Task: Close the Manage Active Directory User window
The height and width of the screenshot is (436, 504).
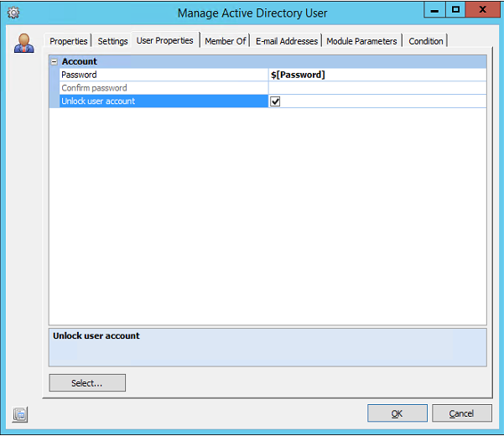Action: click(x=483, y=9)
